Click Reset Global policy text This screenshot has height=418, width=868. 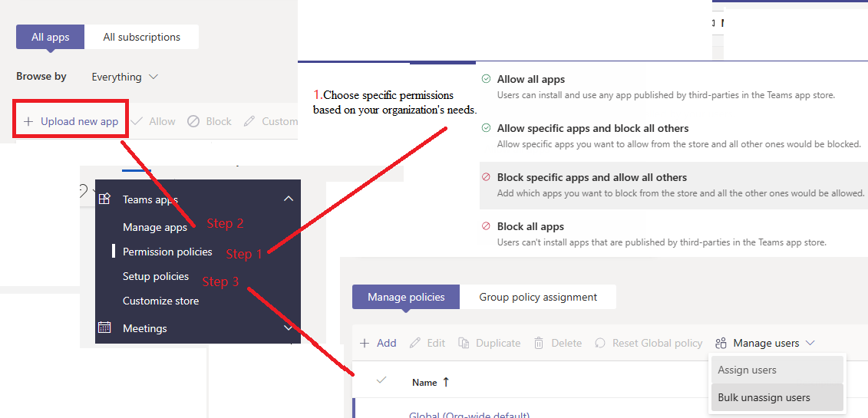click(x=657, y=343)
